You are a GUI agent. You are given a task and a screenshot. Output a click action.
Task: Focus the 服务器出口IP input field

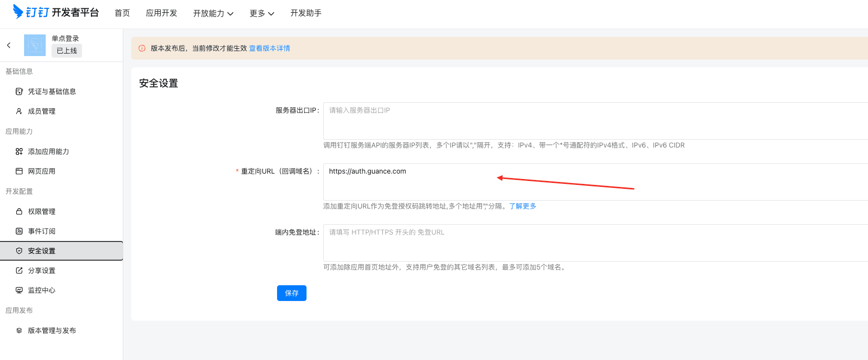[x=595, y=121]
